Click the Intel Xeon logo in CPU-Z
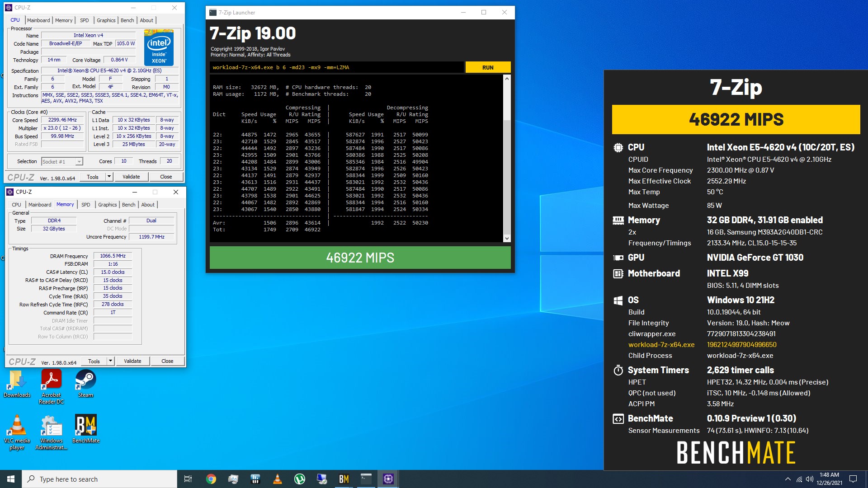Screen dimensions: 868x488 point(159,48)
